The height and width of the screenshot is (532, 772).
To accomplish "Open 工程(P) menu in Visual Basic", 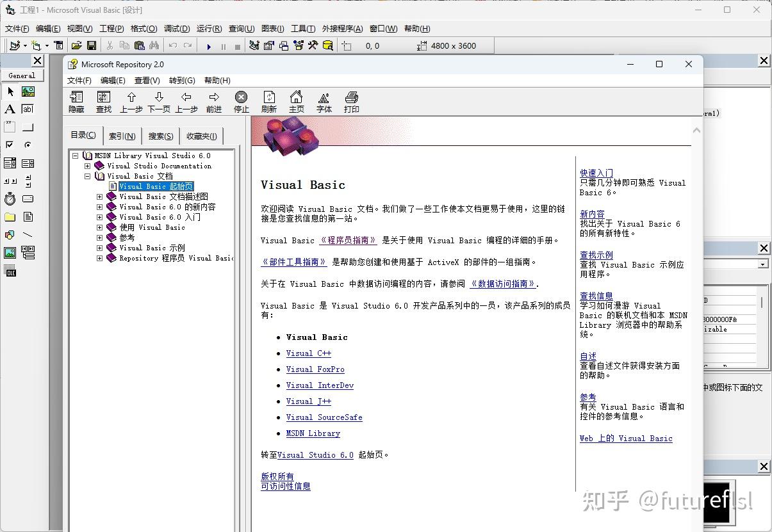I will (x=111, y=29).
